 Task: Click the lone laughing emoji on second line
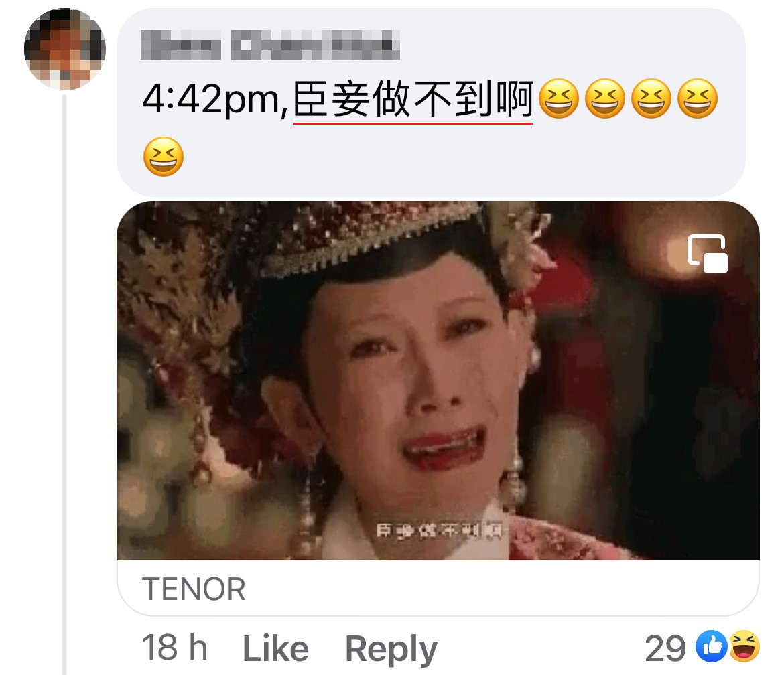point(164,157)
